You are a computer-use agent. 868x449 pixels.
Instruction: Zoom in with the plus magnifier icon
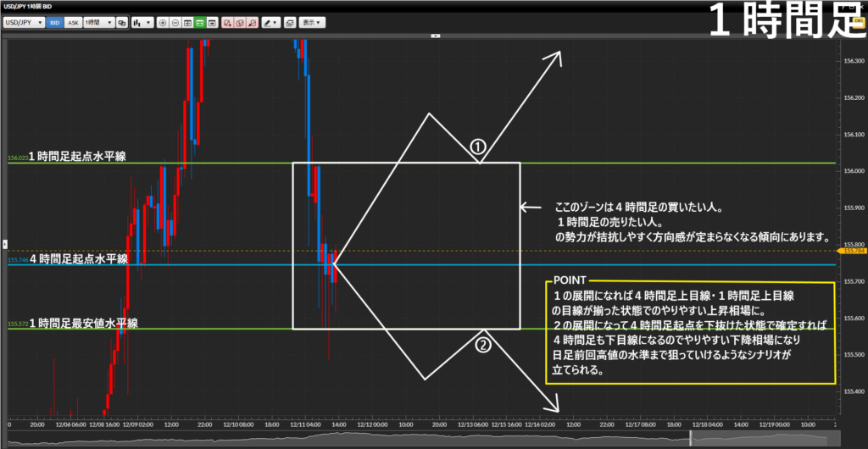click(x=163, y=23)
